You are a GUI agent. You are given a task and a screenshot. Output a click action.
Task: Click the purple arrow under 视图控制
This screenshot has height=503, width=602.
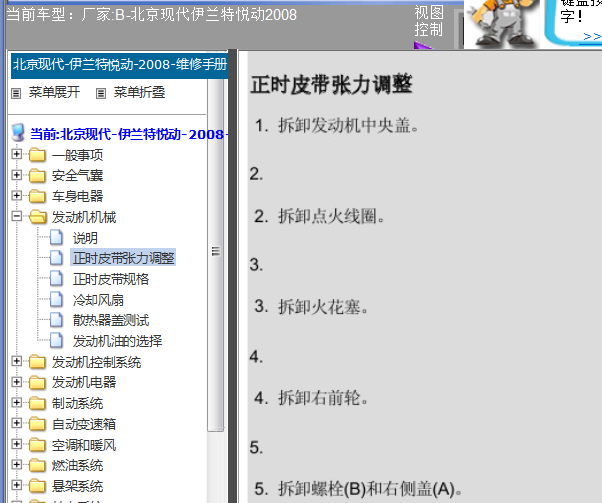click(423, 46)
